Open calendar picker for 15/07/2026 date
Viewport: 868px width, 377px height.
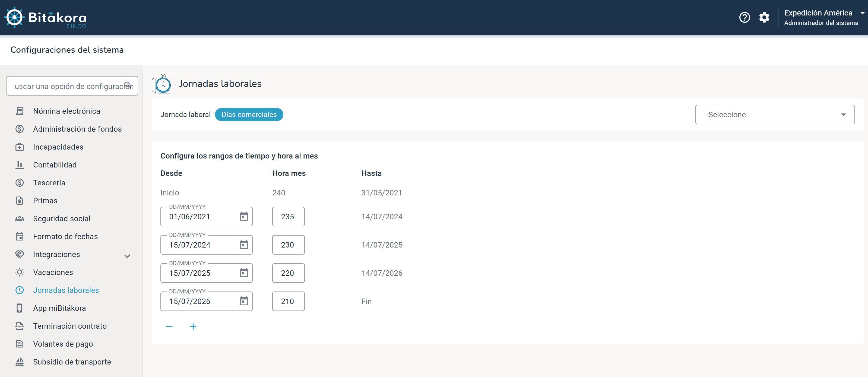[x=244, y=301]
